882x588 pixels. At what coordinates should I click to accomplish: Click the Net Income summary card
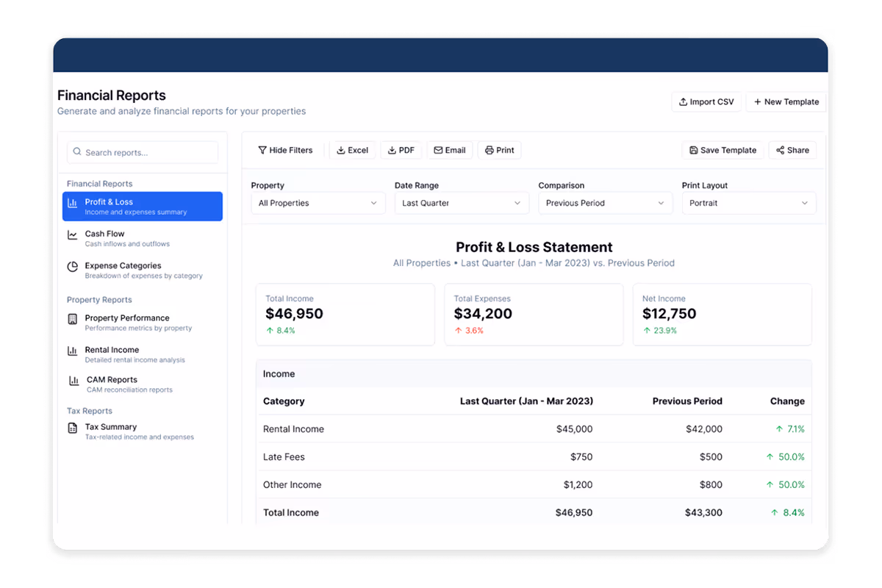click(723, 315)
